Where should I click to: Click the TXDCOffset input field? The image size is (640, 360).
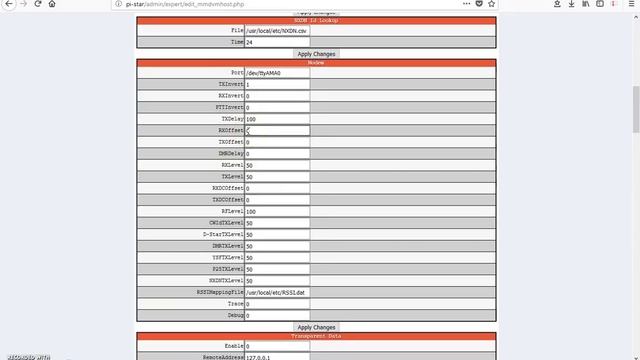[x=277, y=200]
